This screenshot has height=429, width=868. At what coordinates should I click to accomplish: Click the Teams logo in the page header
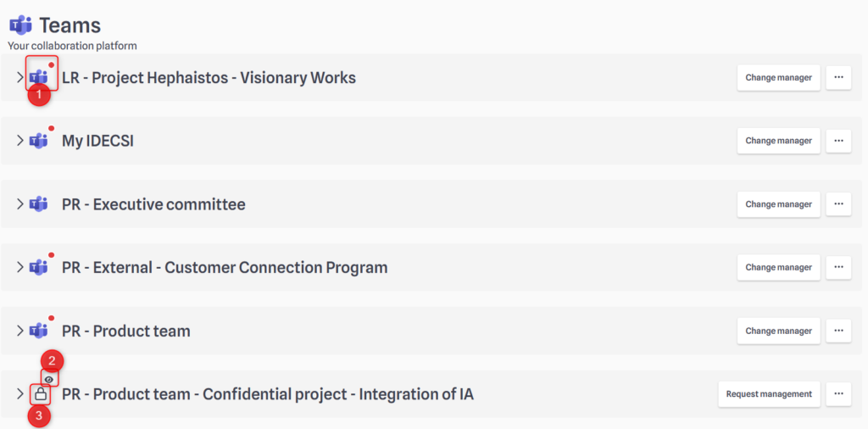(x=20, y=25)
